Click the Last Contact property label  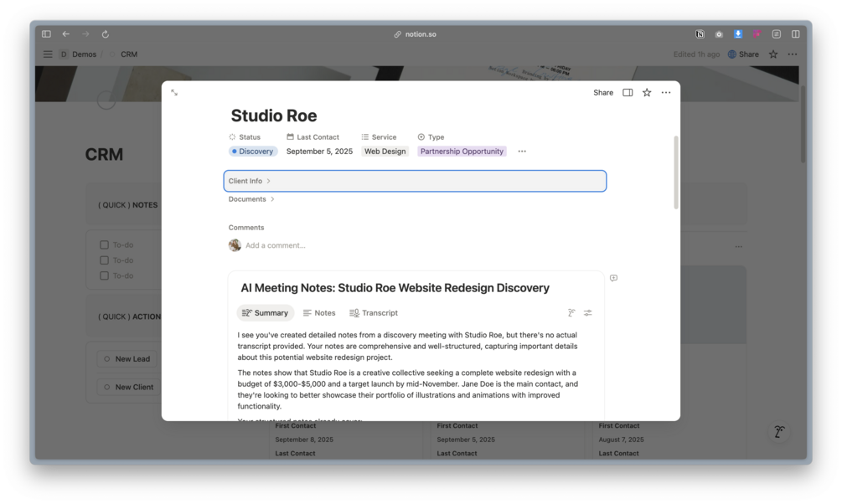point(313,136)
